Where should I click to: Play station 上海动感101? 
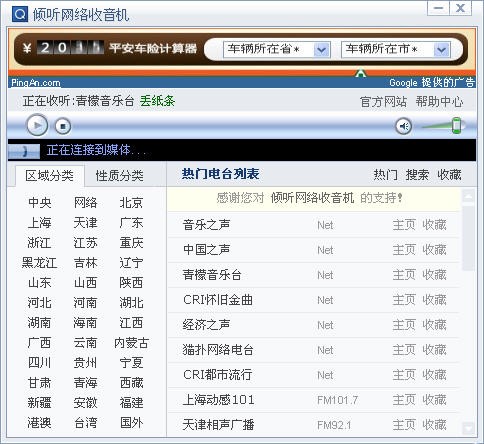218,400
